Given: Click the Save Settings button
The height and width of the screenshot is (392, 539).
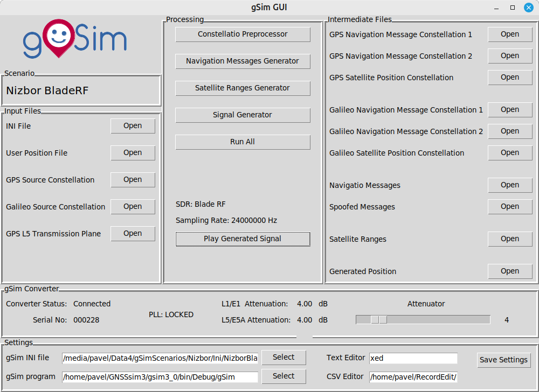Looking at the screenshot, I should click(x=503, y=360).
